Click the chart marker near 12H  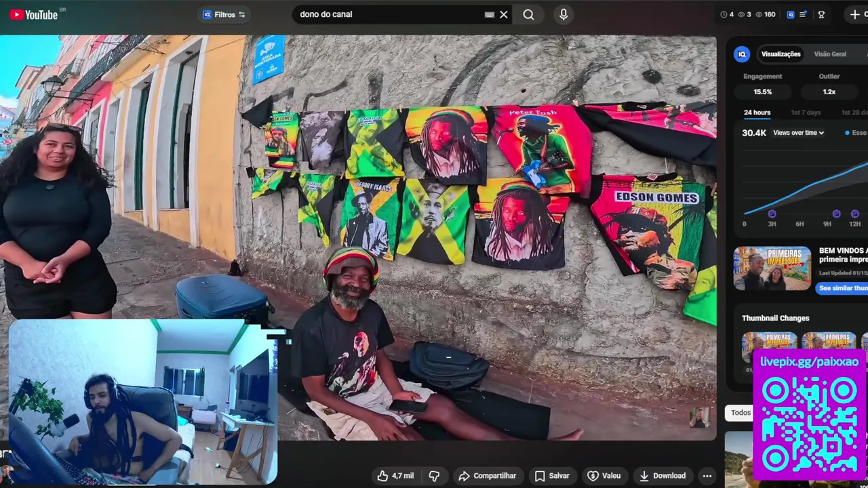(854, 213)
